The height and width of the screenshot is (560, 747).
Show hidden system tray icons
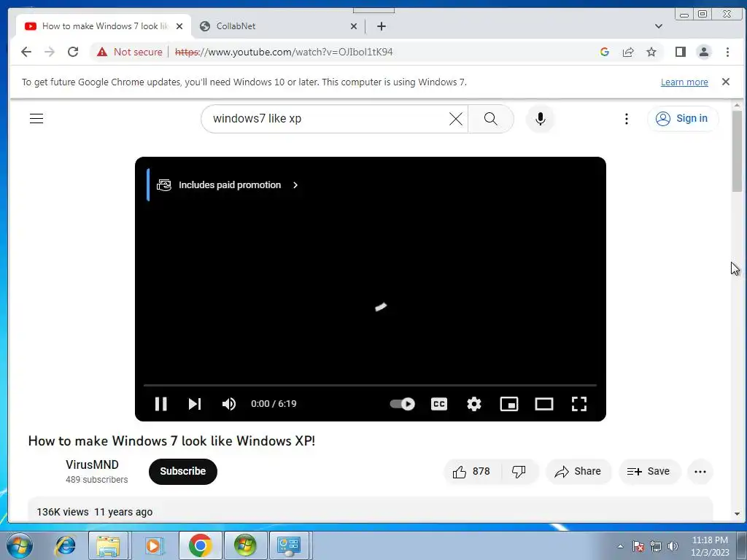(620, 546)
